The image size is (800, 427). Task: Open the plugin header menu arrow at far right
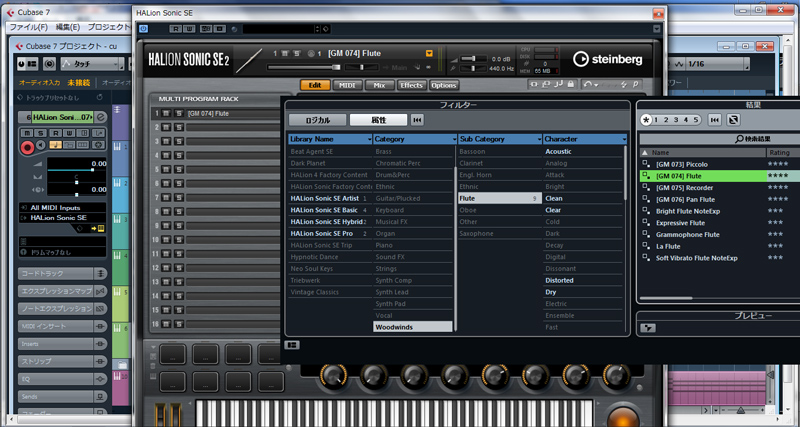click(x=657, y=29)
